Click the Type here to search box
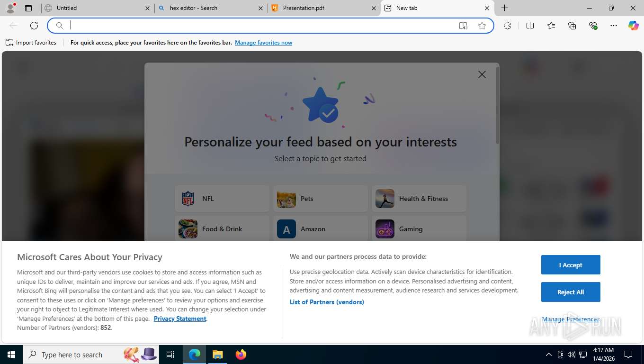The height and width of the screenshot is (364, 644). (x=91, y=355)
